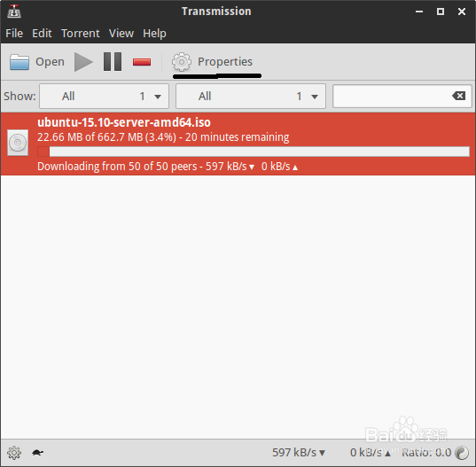Viewport: 476px width, 467px height.
Task: Clear the search field with backspace icon
Action: click(458, 96)
